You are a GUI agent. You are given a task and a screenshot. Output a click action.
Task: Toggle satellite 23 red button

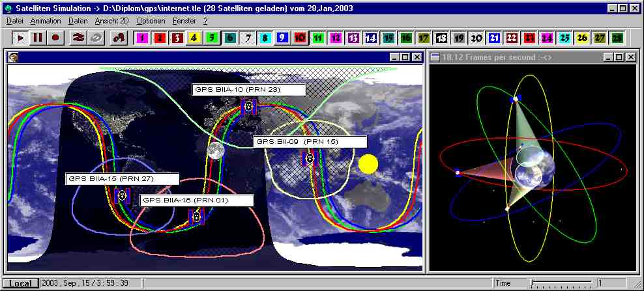(529, 38)
